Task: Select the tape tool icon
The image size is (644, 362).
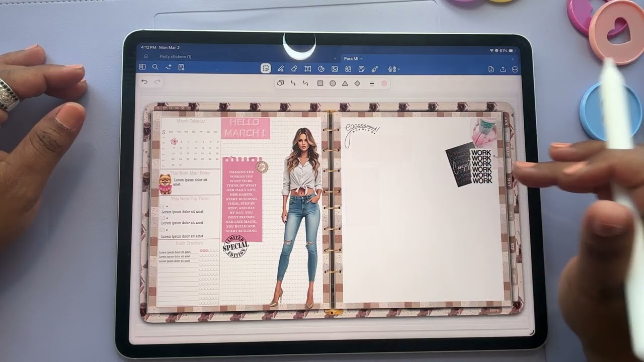Action: [x=375, y=69]
